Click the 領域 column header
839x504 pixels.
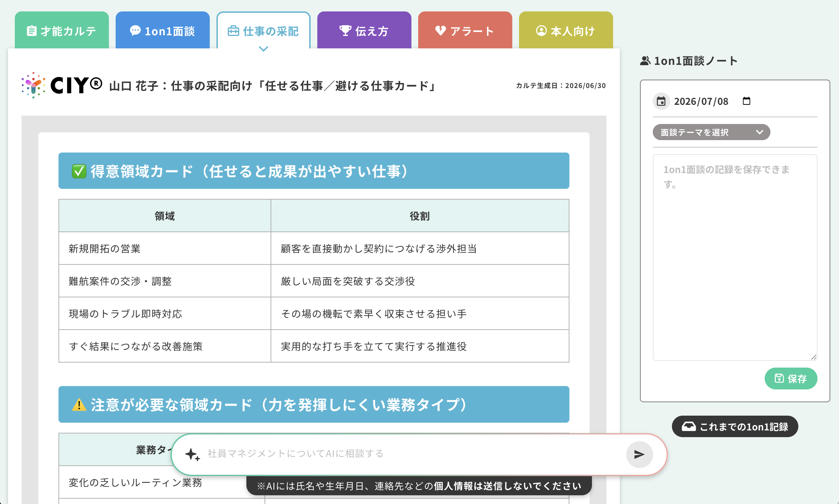tap(165, 216)
